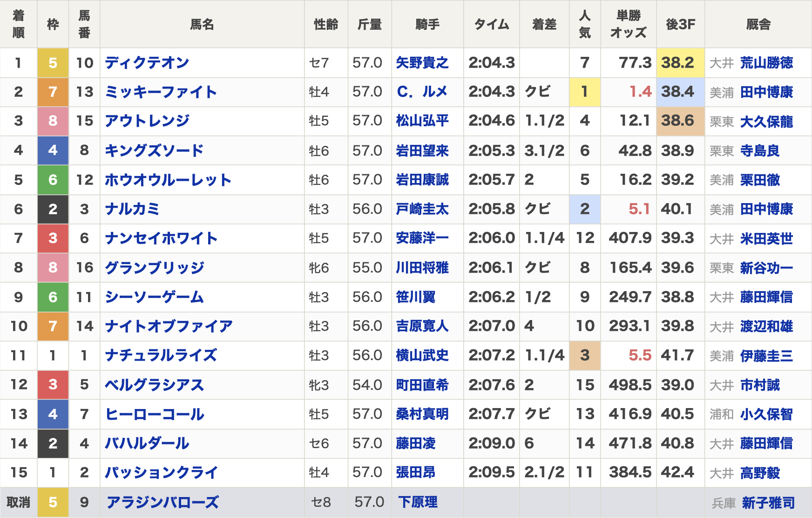
Task: Open jockey link 岩田望来
Action: pos(422,150)
